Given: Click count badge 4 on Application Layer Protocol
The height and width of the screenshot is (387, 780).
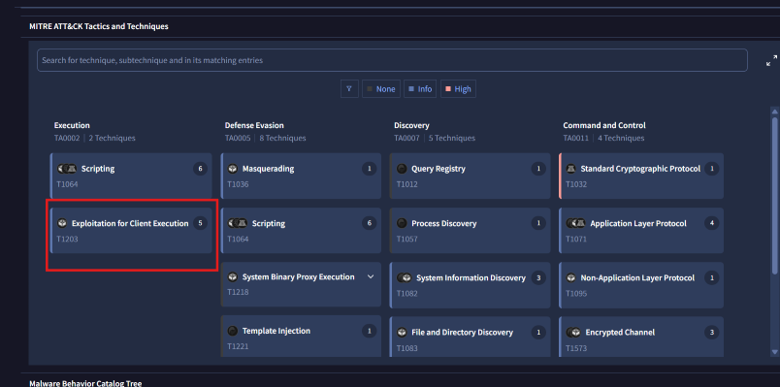Looking at the screenshot, I should click(x=712, y=223).
